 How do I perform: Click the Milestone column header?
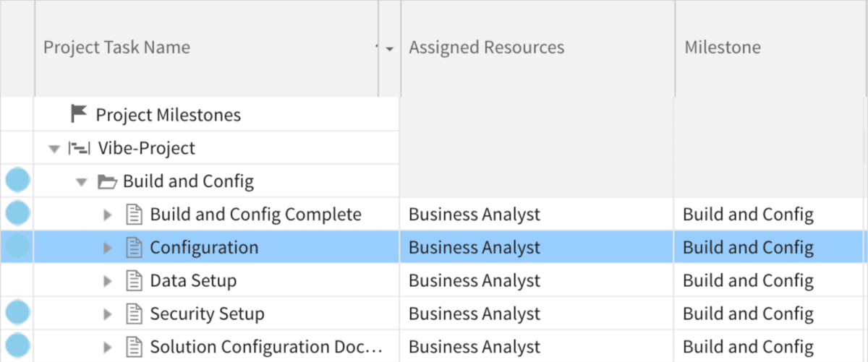(x=722, y=48)
